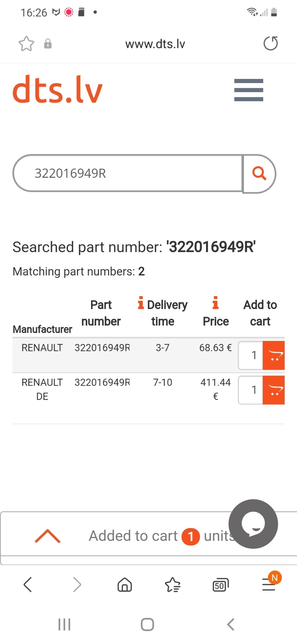Open the browser tools menu
Screen dimensions: 297x644
coord(269,584)
